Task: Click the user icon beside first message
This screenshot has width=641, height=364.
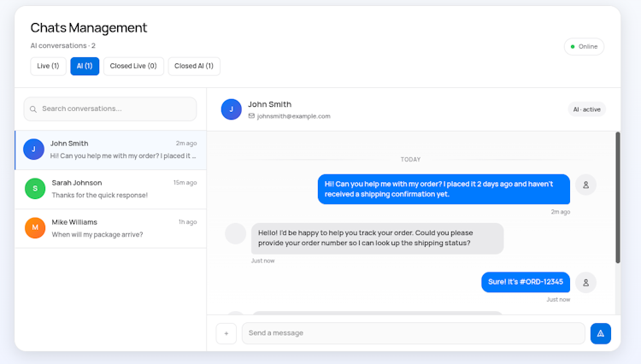Action: (585, 185)
